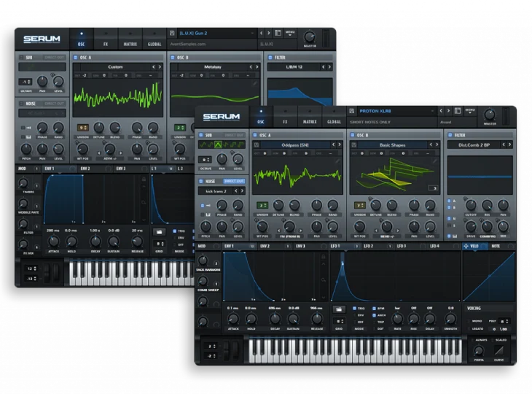Click OSC A UNISON stepper in front window
Screen dimensions: 532x394
[x=262, y=205]
